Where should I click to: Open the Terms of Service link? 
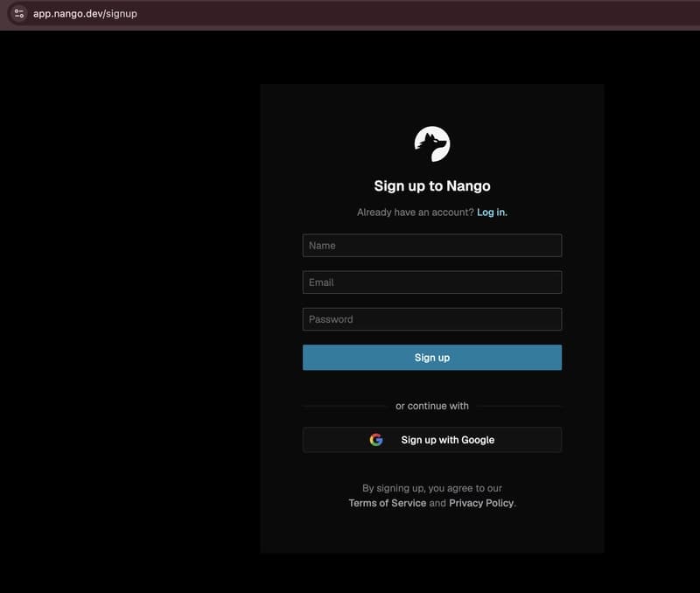point(387,503)
